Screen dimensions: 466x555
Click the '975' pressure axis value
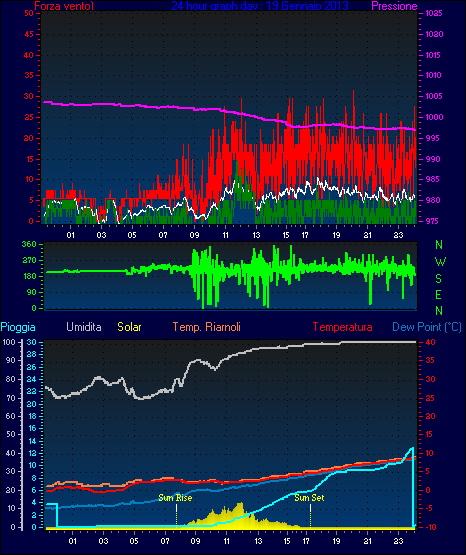(x=433, y=221)
